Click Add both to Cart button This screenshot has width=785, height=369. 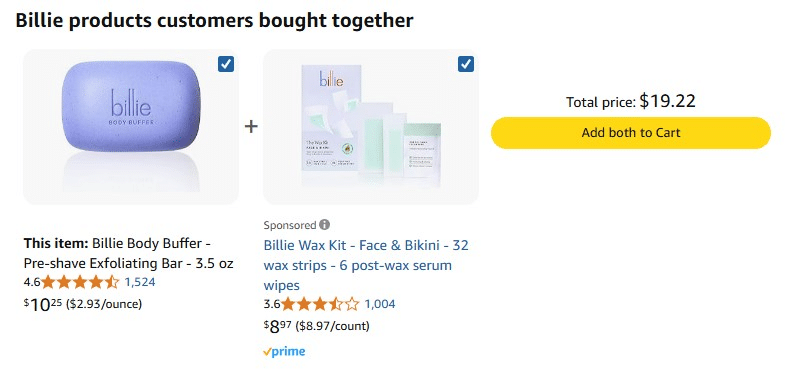click(x=630, y=133)
